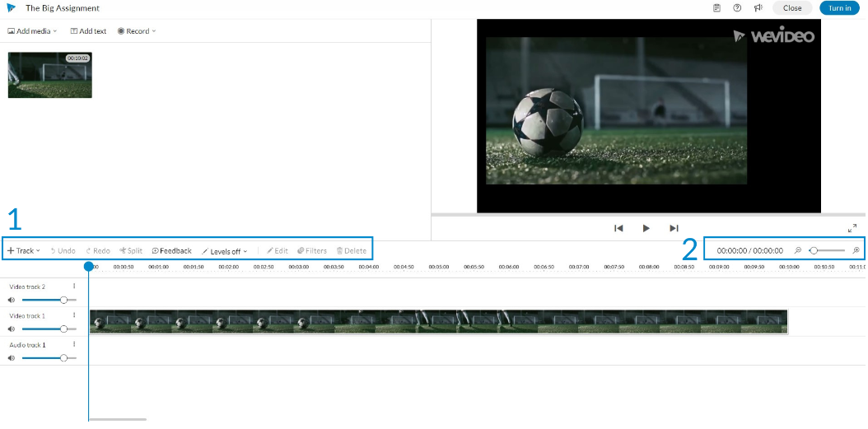Mute Video track 1 speaker icon
The width and height of the screenshot is (868, 429).
(12, 329)
